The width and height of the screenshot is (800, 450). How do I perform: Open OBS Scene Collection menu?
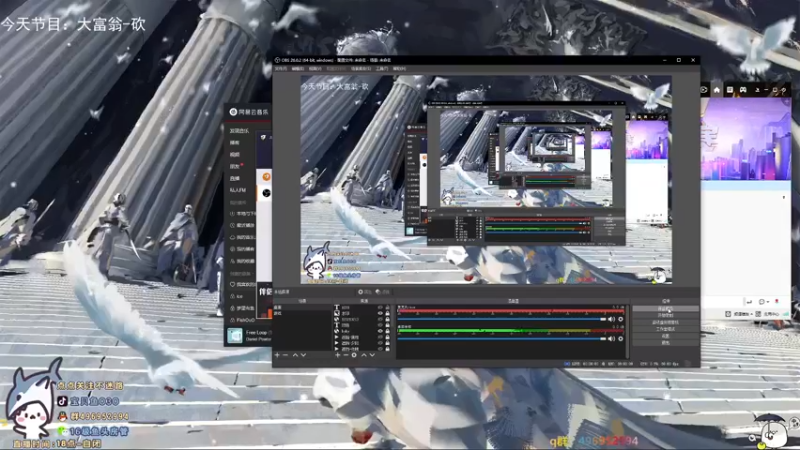click(361, 68)
